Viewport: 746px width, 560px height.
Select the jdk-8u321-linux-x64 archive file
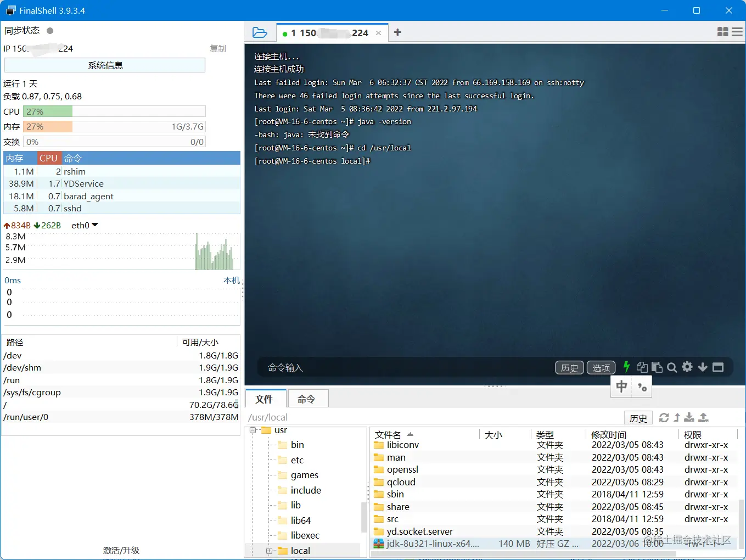pyautogui.click(x=554, y=544)
